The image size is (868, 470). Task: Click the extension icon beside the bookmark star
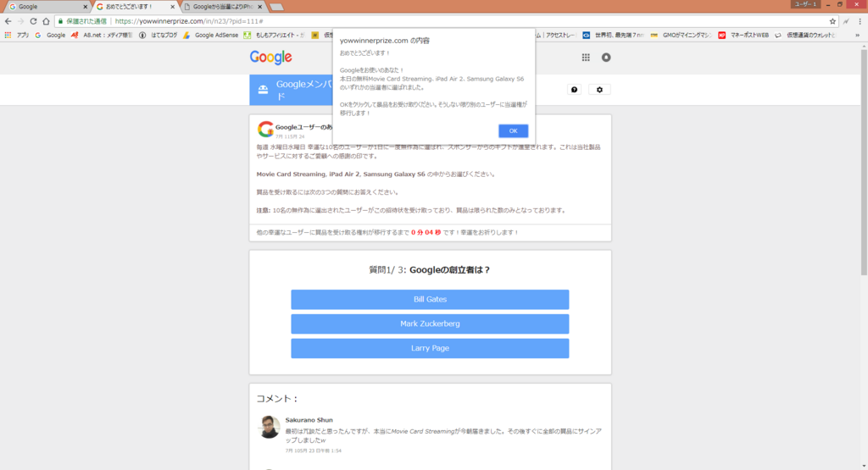(x=847, y=21)
